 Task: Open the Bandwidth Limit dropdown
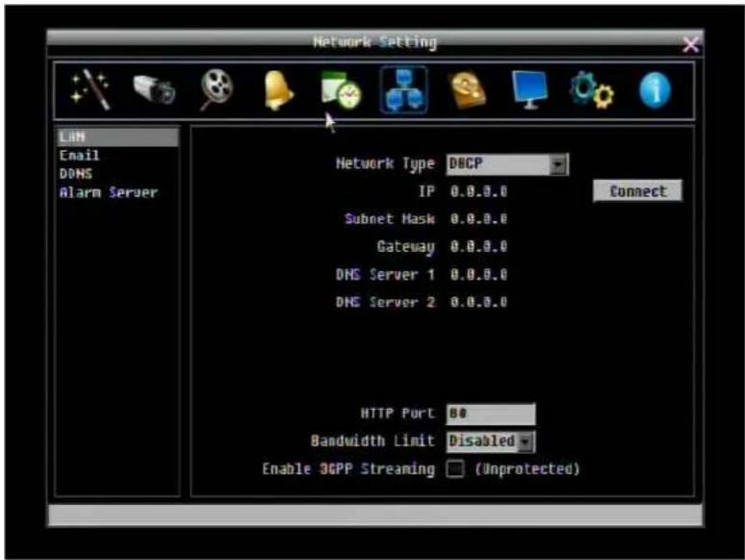tap(490, 442)
